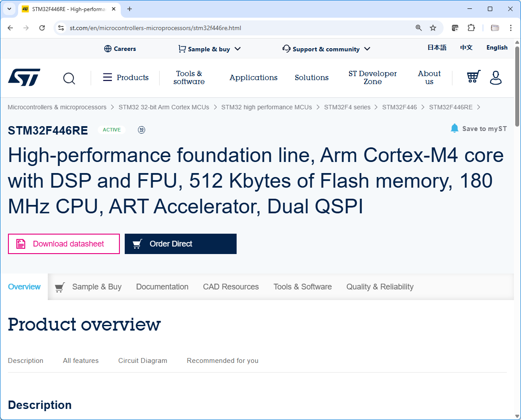The width and height of the screenshot is (521, 420).
Task: Click the browser address bar
Action: [x=177, y=27]
